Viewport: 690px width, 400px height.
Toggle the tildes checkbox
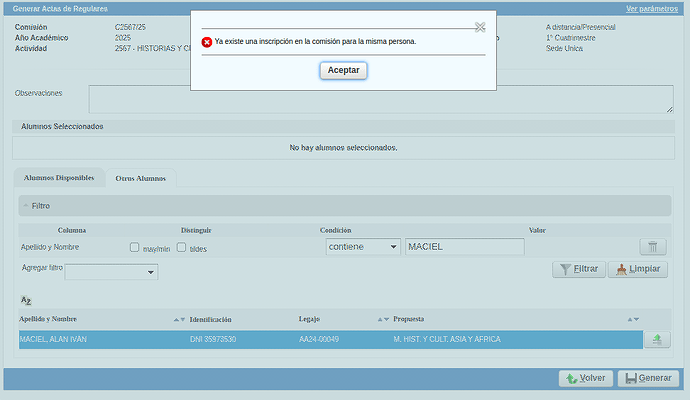click(181, 247)
